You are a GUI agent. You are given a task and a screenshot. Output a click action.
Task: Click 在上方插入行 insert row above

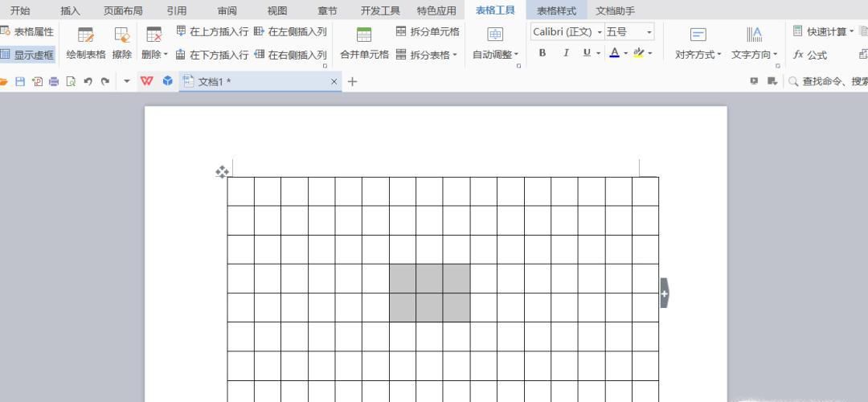[x=212, y=31]
